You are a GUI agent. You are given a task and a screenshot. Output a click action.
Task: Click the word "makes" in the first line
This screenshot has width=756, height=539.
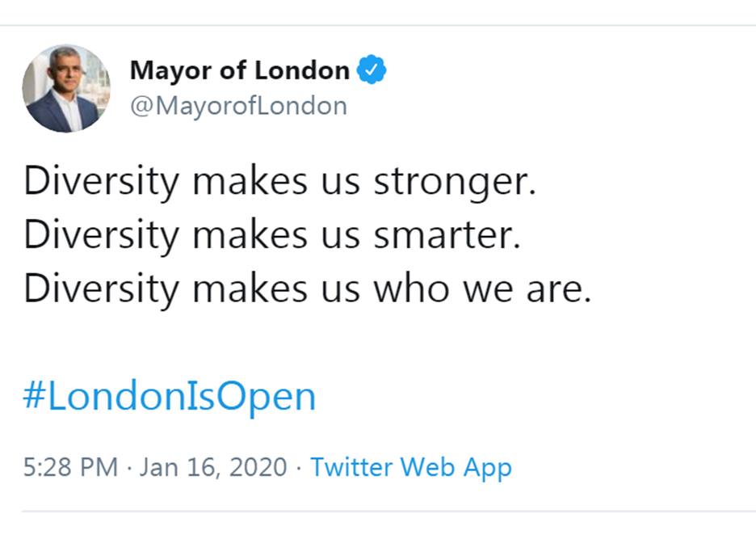coord(237,183)
